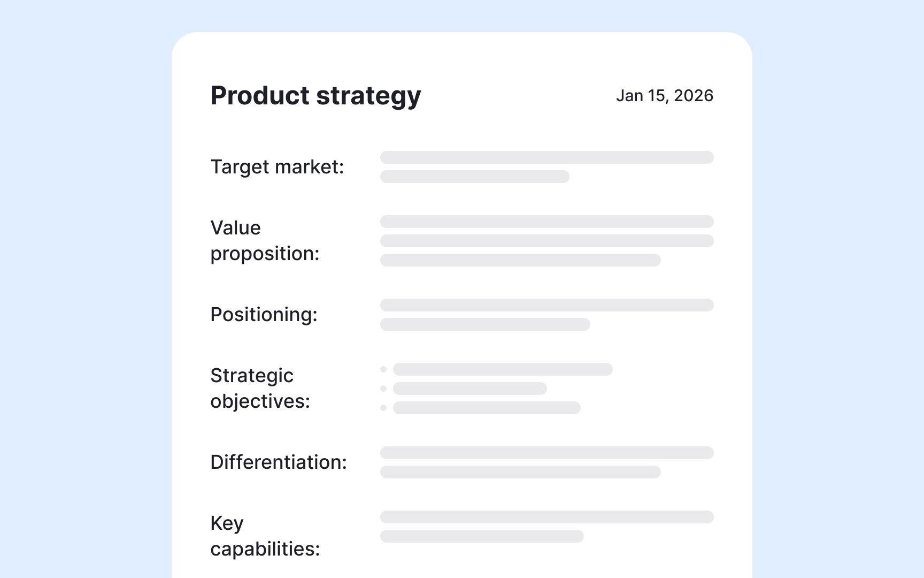Click the Key capabilities label
Image resolution: width=924 pixels, height=578 pixels.
(265, 536)
